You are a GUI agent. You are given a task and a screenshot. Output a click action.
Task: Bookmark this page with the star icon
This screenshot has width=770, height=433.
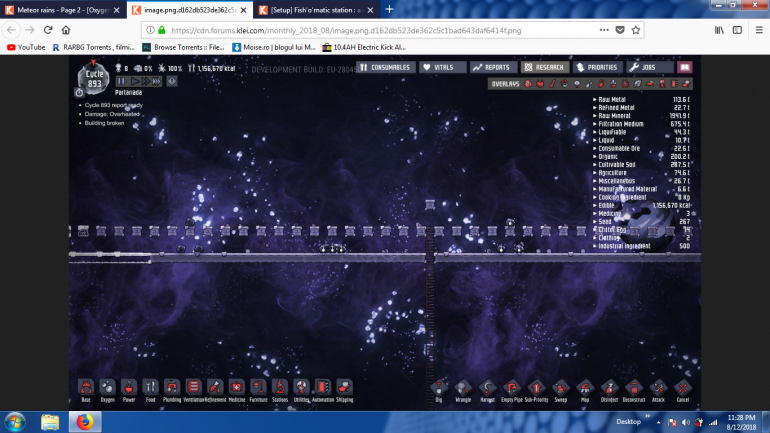(x=636, y=30)
